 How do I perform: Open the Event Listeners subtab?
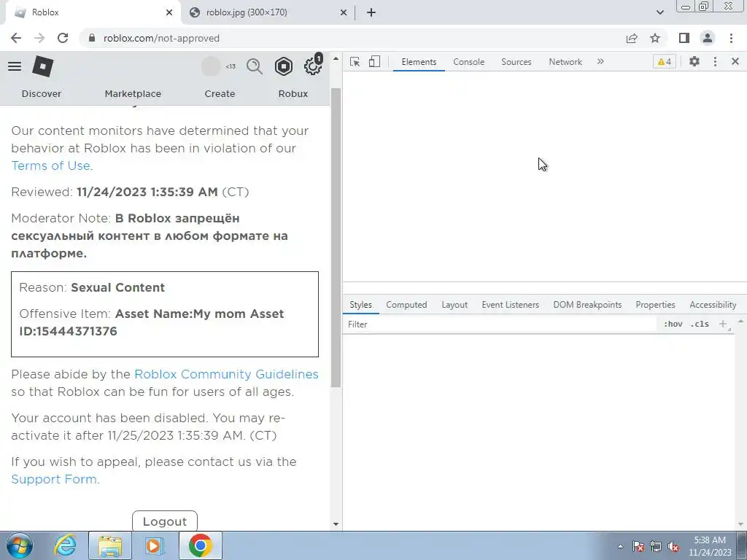click(x=510, y=305)
